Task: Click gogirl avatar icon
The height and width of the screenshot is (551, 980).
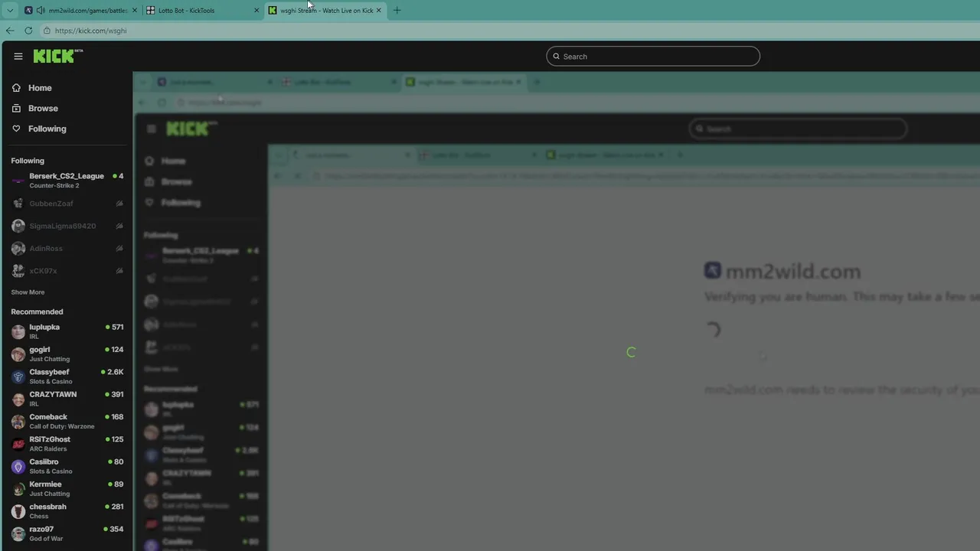Action: (18, 354)
